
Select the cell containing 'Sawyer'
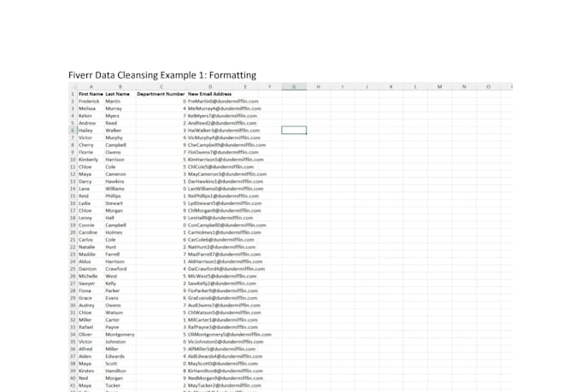click(91, 284)
